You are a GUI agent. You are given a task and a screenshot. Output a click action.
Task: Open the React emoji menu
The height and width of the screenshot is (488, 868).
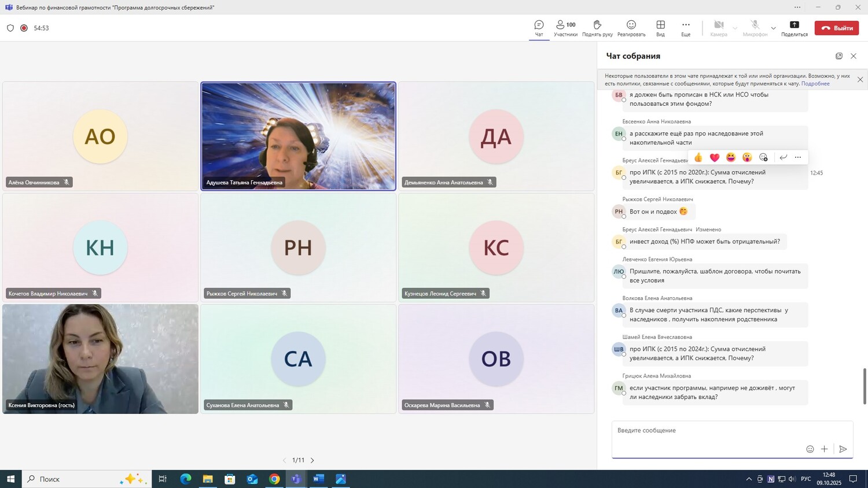(x=631, y=28)
